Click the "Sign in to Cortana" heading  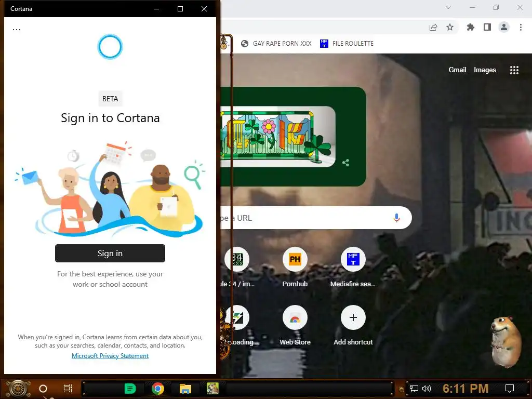[110, 118]
